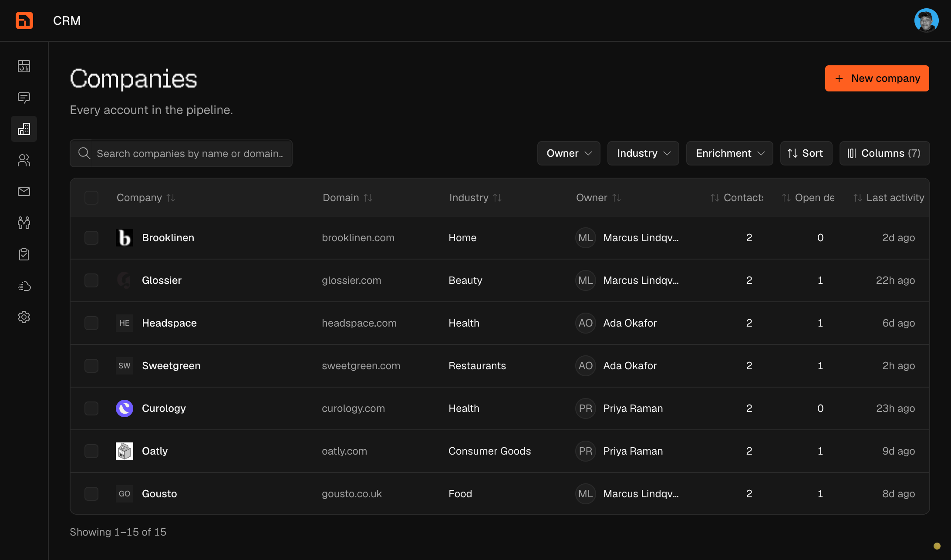Click the Glossier company logo
This screenshot has height=560, width=951.
tap(125, 280)
